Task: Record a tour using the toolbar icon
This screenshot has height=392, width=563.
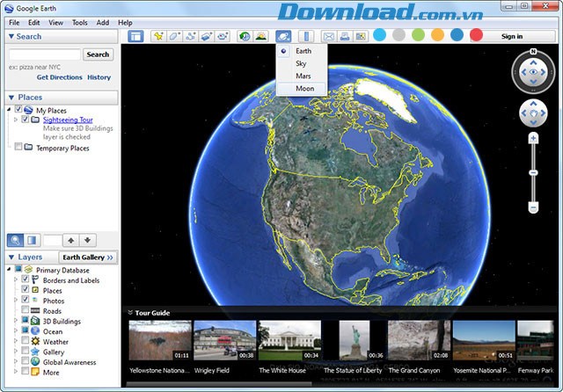Action: pyautogui.click(x=223, y=36)
